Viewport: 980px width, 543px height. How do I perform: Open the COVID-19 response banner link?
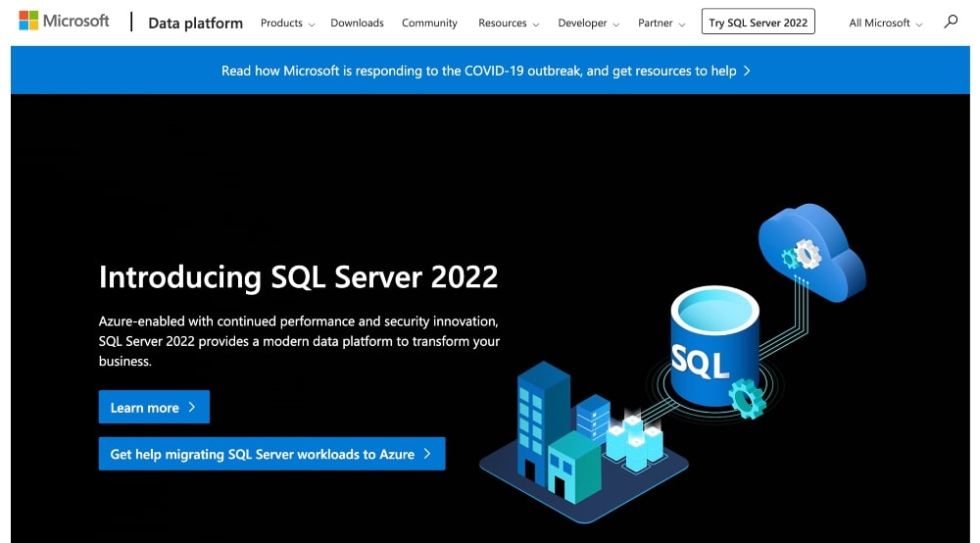pos(486,71)
